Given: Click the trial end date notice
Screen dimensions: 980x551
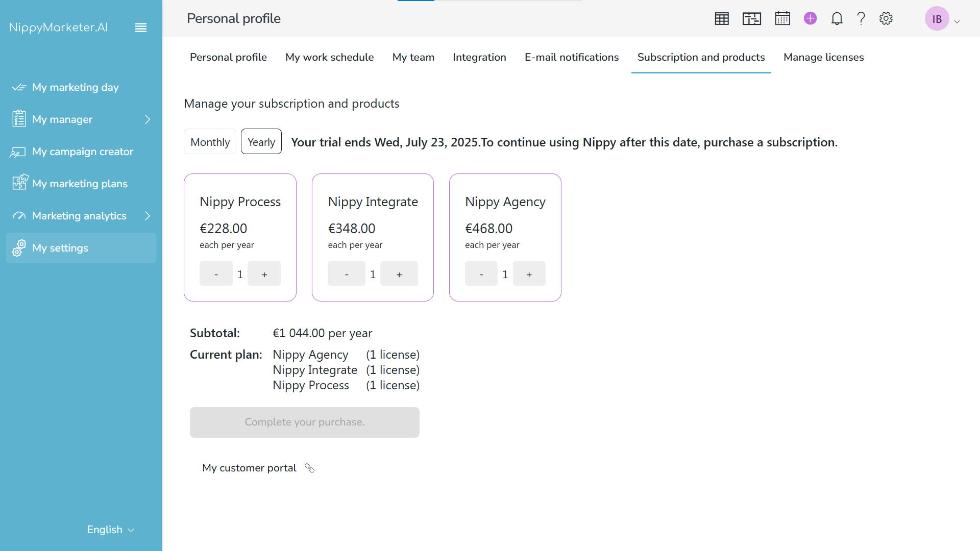Looking at the screenshot, I should coord(565,142).
